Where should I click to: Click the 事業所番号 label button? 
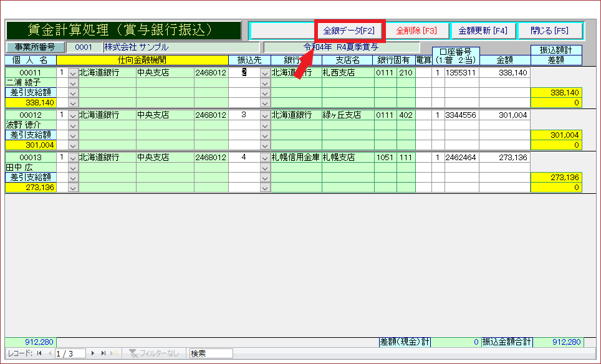(x=35, y=47)
